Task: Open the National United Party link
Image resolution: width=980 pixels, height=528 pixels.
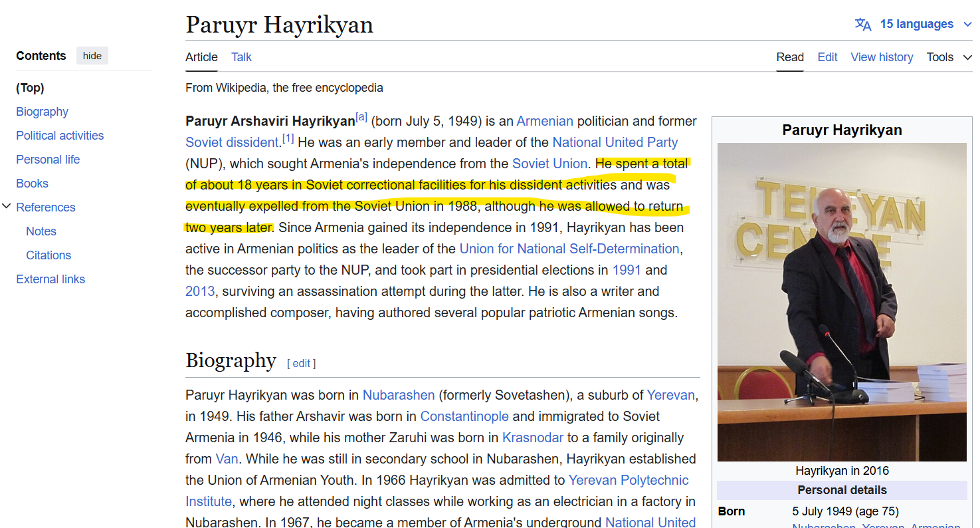Action: (615, 142)
